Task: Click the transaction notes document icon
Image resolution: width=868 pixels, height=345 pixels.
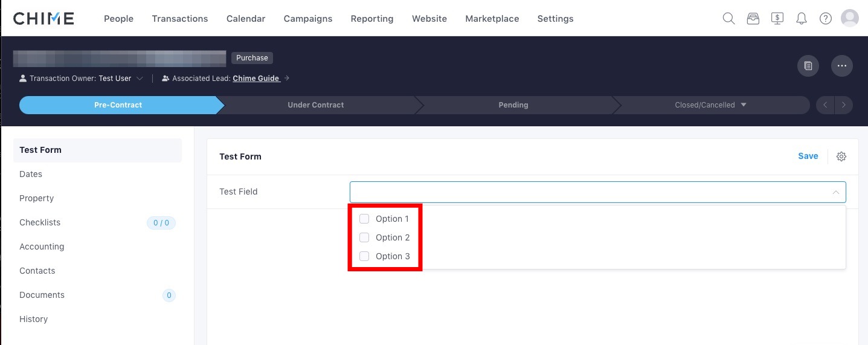Action: 808,66
